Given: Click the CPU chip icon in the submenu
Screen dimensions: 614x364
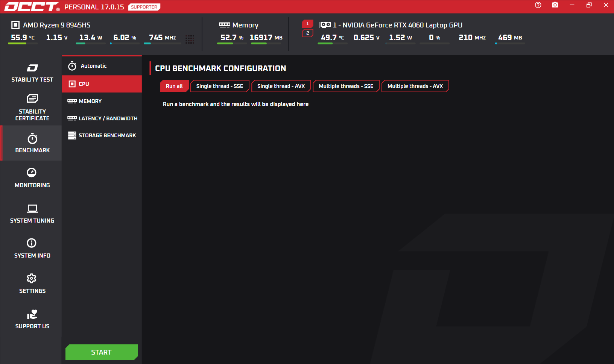Looking at the screenshot, I should pyautogui.click(x=72, y=84).
